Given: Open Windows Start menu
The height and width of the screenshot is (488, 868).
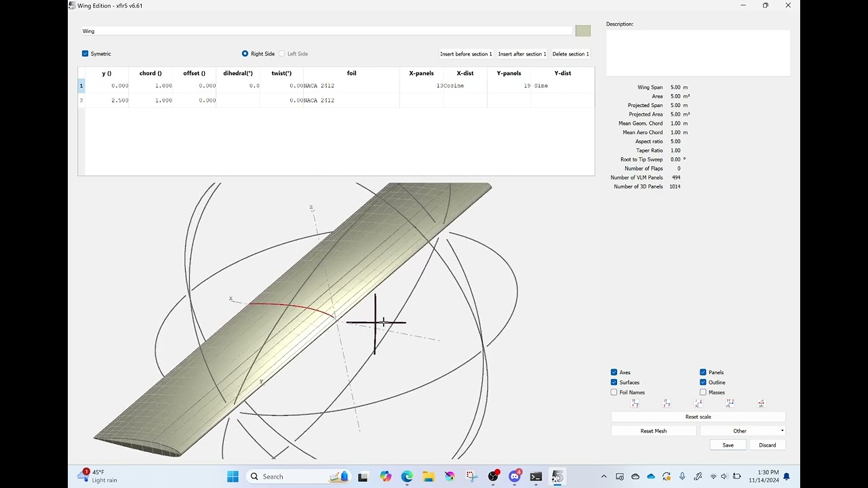Looking at the screenshot, I should point(233,476).
